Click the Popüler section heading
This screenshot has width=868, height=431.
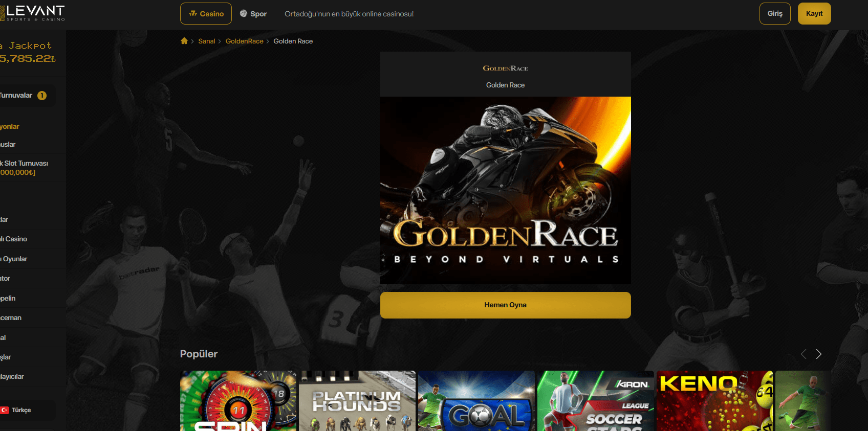pyautogui.click(x=199, y=354)
